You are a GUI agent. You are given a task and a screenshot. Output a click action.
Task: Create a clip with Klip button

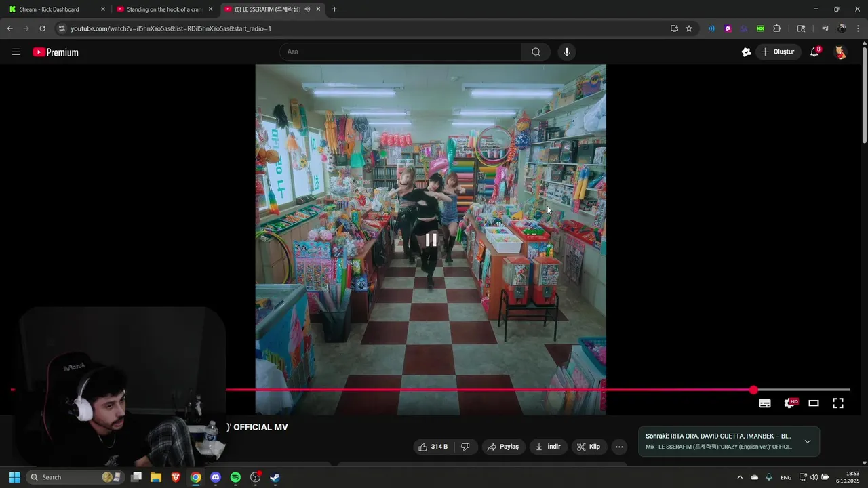[x=589, y=447]
